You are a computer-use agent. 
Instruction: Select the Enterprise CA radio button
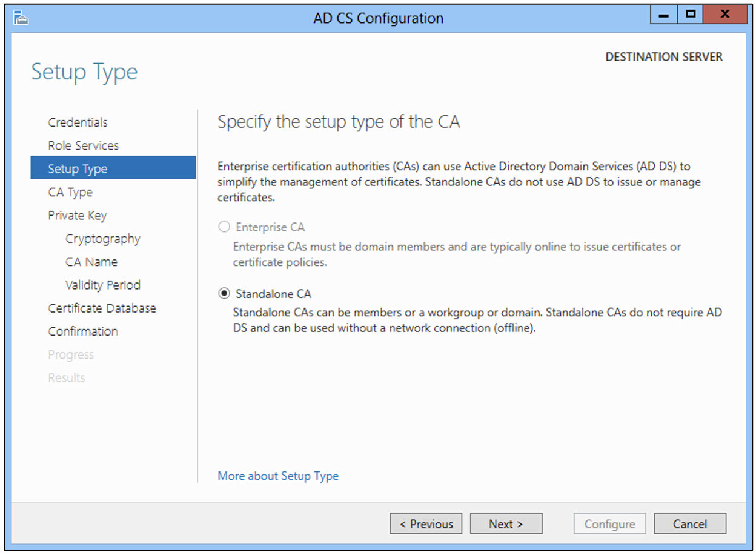point(225,227)
